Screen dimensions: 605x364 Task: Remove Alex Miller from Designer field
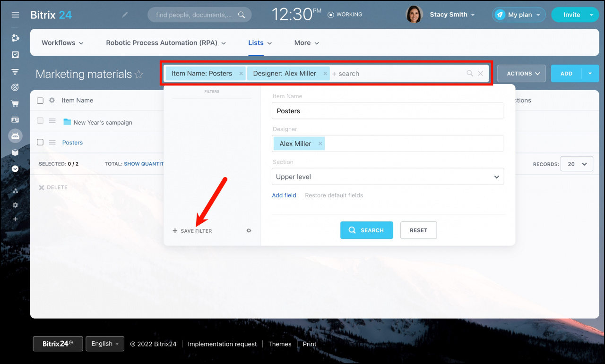tap(320, 144)
